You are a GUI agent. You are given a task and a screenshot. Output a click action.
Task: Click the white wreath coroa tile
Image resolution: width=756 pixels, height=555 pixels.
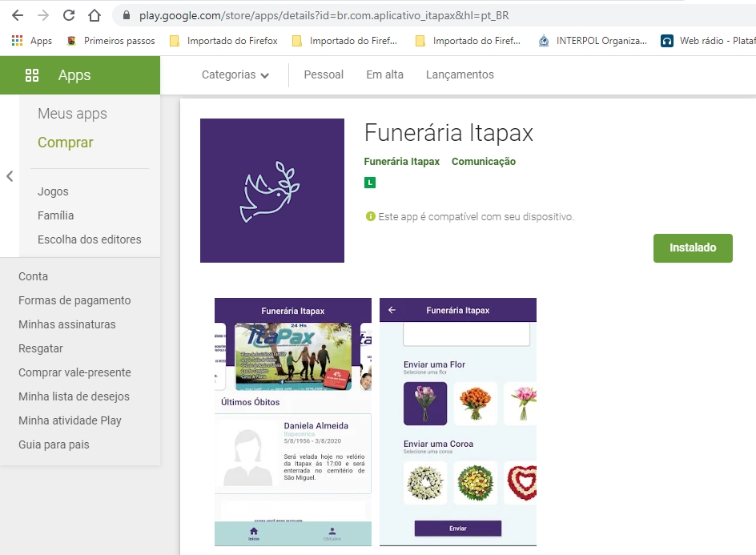(x=425, y=483)
